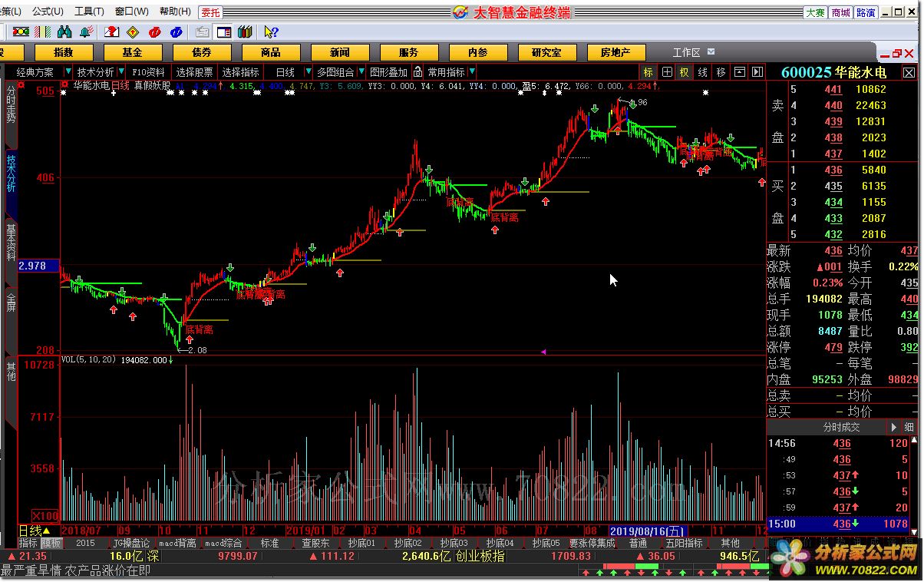
Task: Click the 大赛 button in title bar
Action: click(x=815, y=12)
